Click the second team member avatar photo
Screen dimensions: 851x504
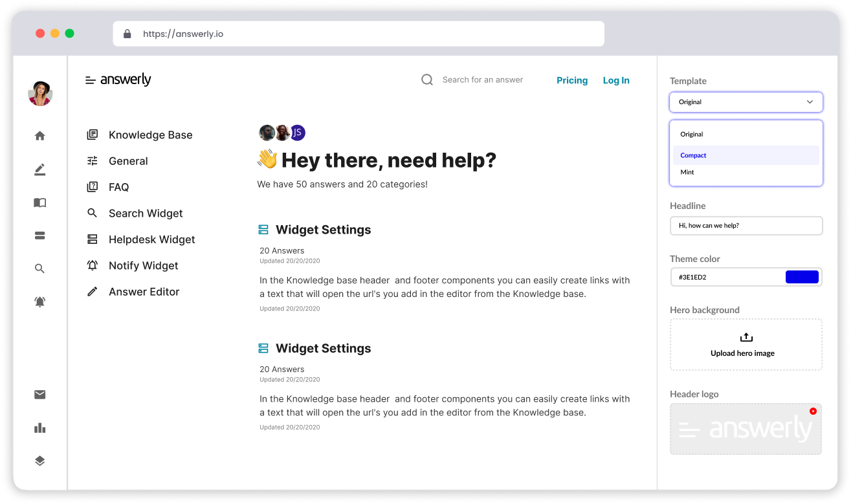coord(282,133)
